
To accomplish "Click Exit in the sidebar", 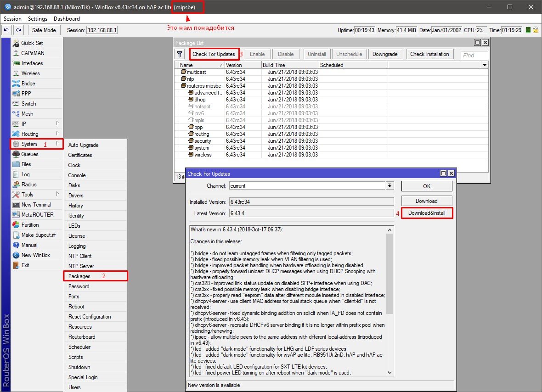I will click(x=25, y=265).
